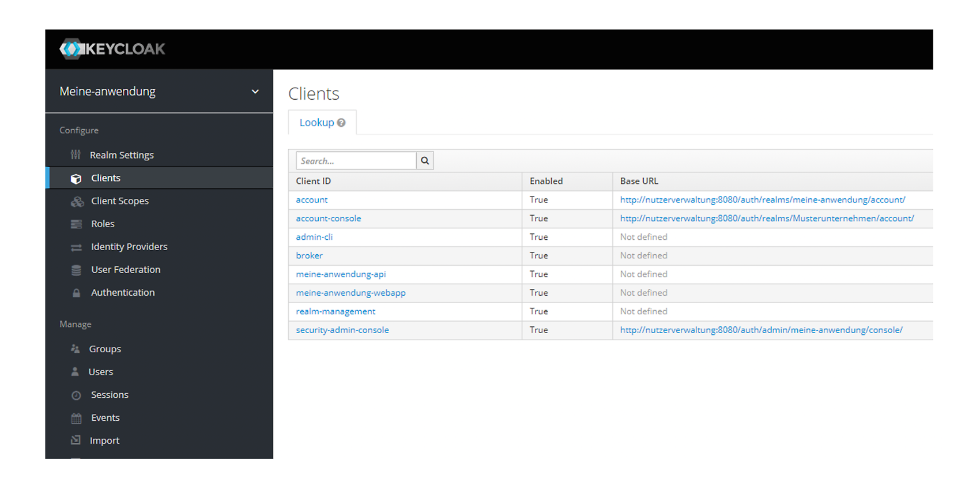
Task: Click the Clients cube icon in sidebar
Action: pos(76,179)
